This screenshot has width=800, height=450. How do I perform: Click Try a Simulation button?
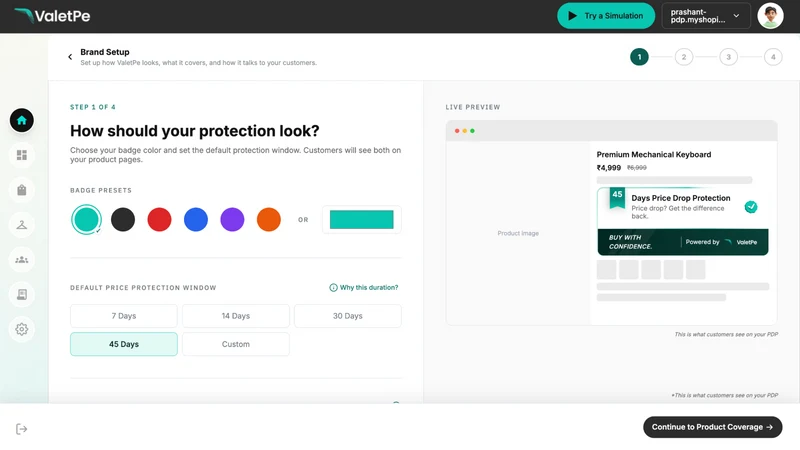tap(606, 16)
